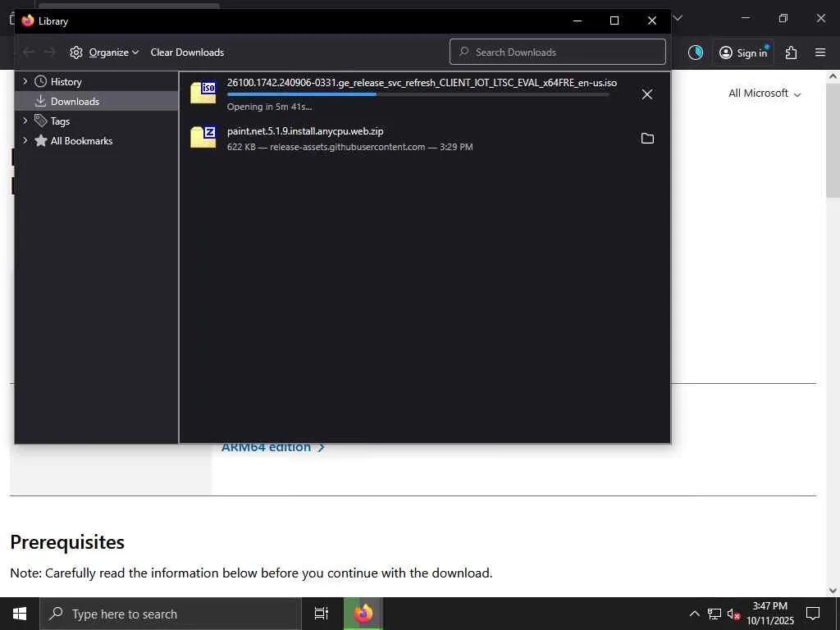840x630 pixels.
Task: Maximize the Library window
Action: pyautogui.click(x=614, y=21)
